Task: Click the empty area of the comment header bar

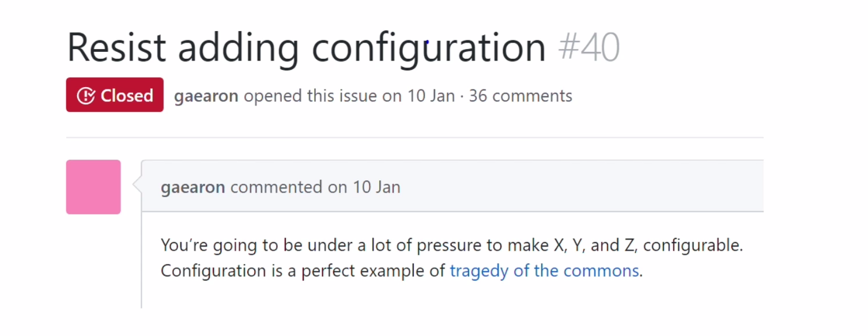Action: click(576, 186)
